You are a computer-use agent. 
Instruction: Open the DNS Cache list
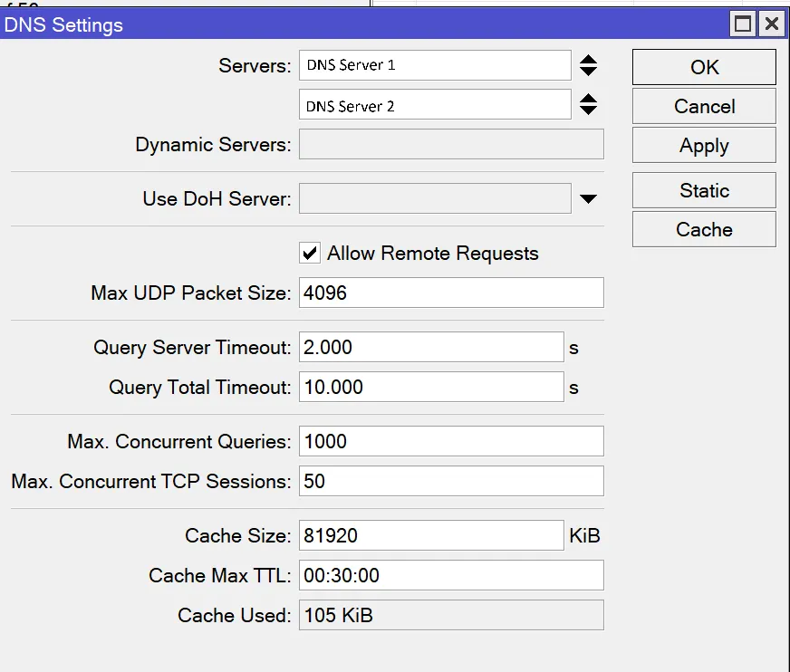pyautogui.click(x=704, y=229)
